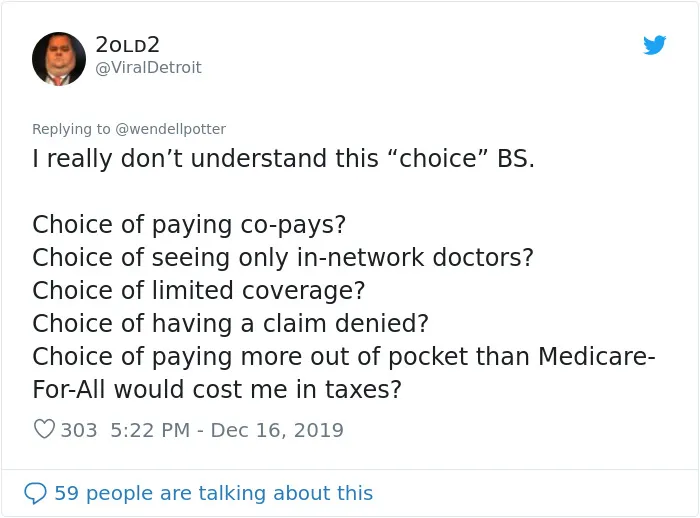Image resolution: width=700 pixels, height=518 pixels.
Task: Click the "seeing only in-network doctors?" line
Action: pos(283,257)
